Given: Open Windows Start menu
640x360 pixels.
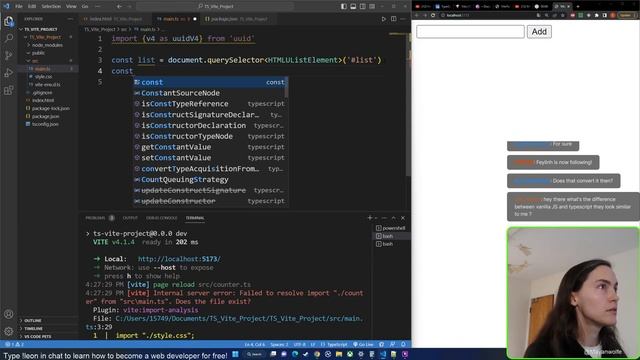Looking at the screenshot, I should pos(236,354).
